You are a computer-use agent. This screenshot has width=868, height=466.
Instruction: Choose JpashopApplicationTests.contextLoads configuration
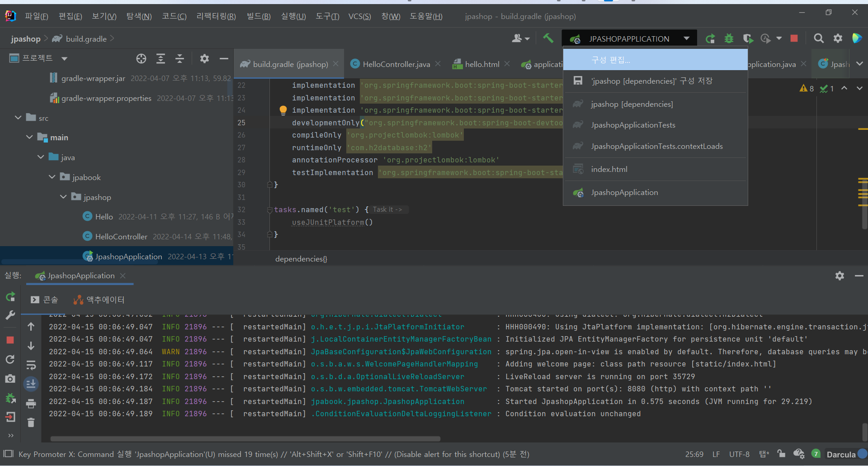(655, 146)
